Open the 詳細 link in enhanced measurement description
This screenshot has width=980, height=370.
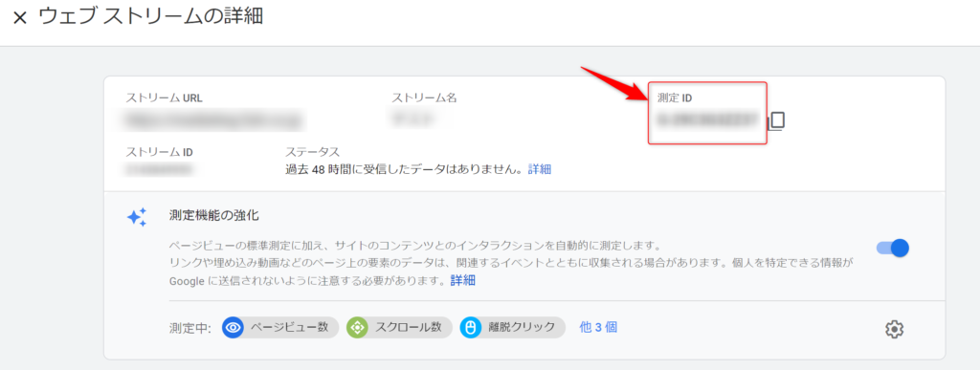pos(462,280)
